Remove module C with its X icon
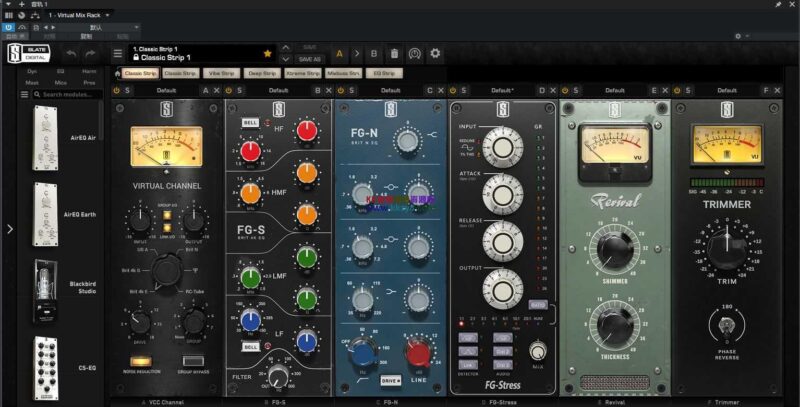This screenshot has width=800, height=407. [441, 90]
